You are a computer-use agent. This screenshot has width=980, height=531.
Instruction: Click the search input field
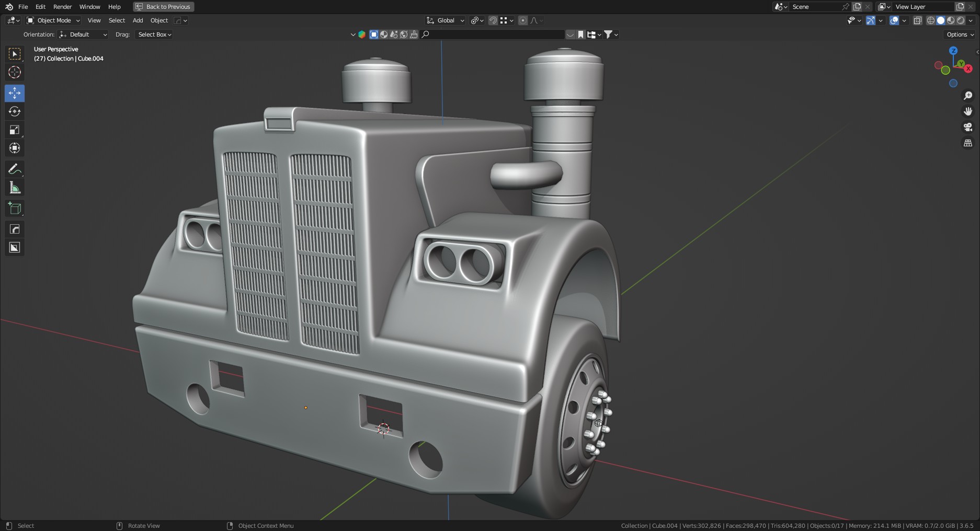click(492, 34)
